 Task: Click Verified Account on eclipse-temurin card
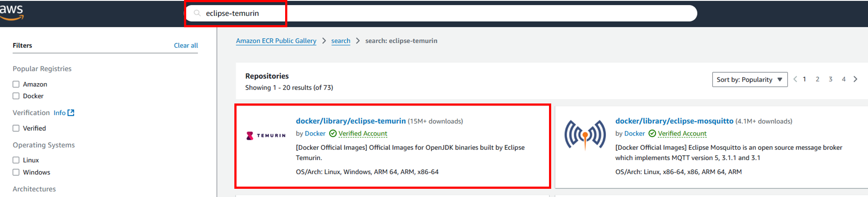[363, 134]
